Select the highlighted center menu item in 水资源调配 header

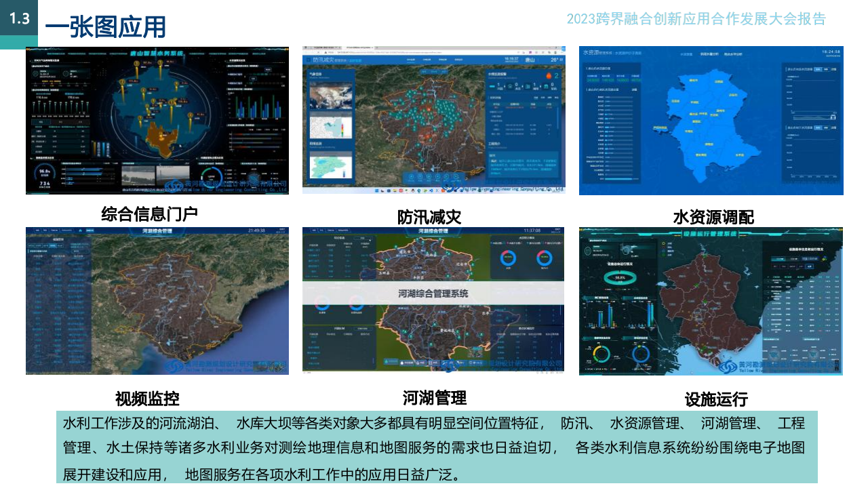click(710, 53)
